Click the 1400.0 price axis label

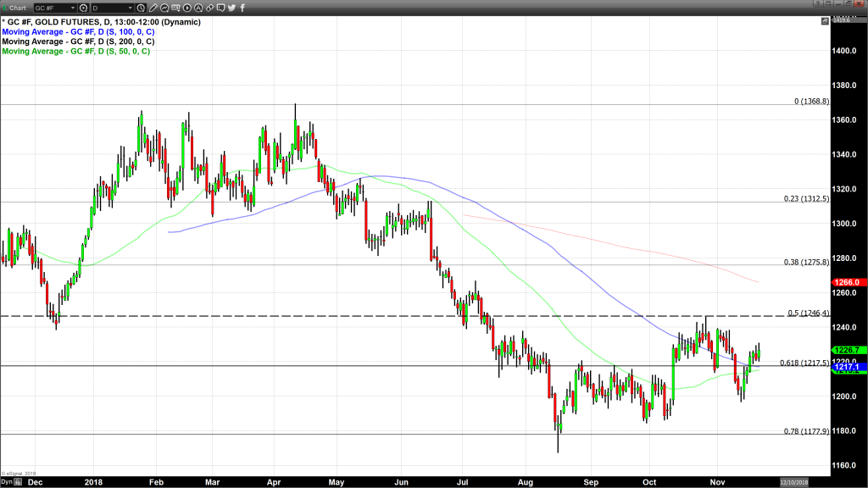coord(844,51)
